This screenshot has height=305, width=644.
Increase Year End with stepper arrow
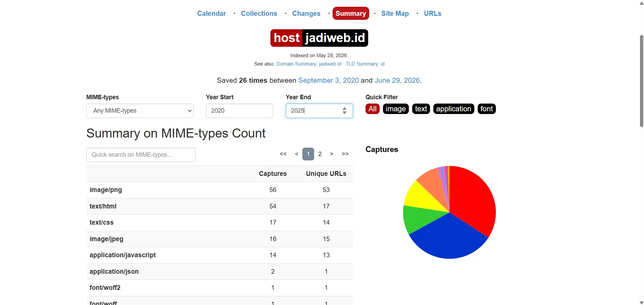point(344,109)
